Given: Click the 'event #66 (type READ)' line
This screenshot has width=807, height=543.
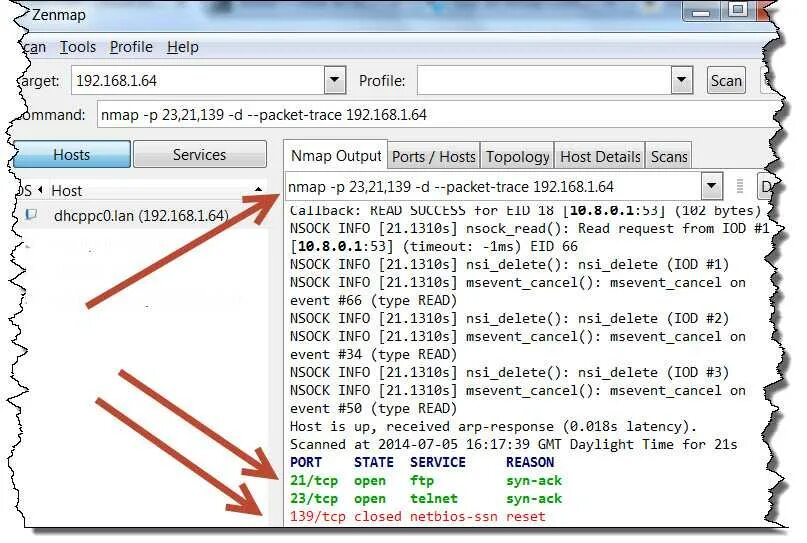Looking at the screenshot, I should click(373, 301).
